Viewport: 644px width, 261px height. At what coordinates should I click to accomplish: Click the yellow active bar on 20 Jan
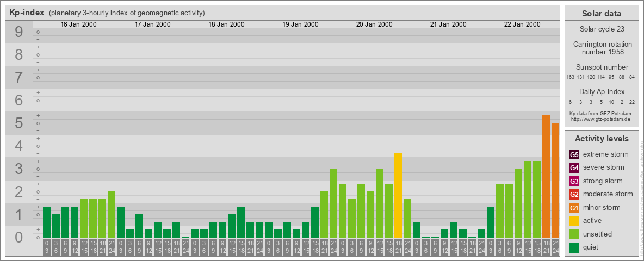coord(398,195)
